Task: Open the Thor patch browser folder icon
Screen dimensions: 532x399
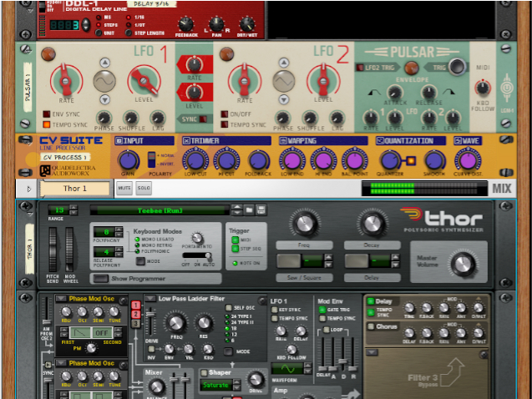Action: (x=250, y=210)
